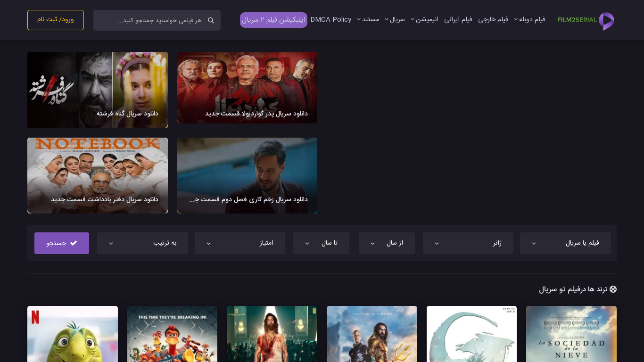Click the FILM2SERIAL logo
The width and height of the screenshot is (644, 362).
(586, 21)
